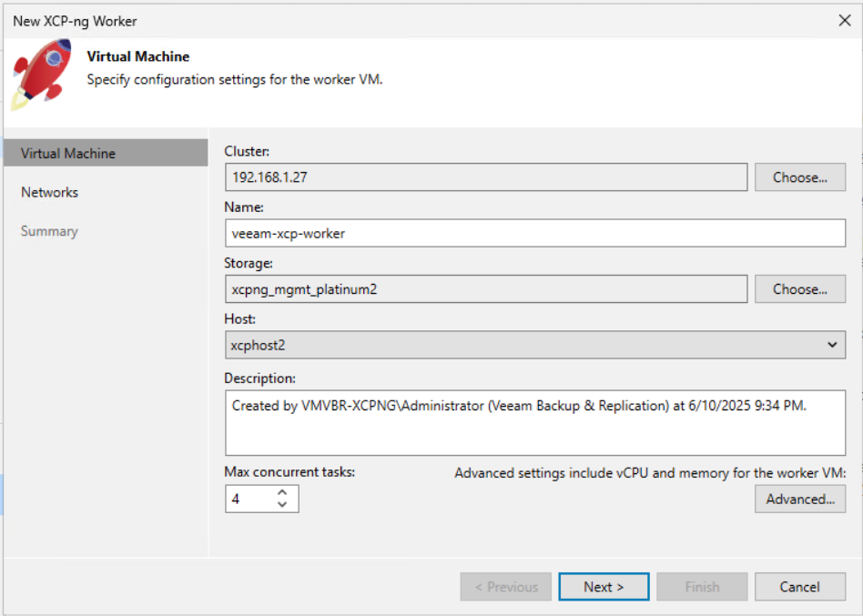Screen dimensions: 863x616
Task: Click the 'Max concurrent tasks:' label
Action: (x=289, y=472)
